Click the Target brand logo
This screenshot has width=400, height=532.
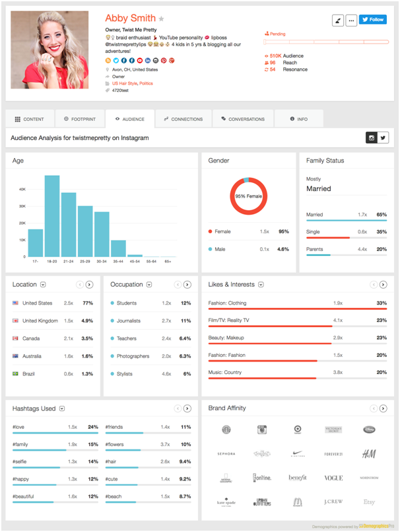(298, 430)
